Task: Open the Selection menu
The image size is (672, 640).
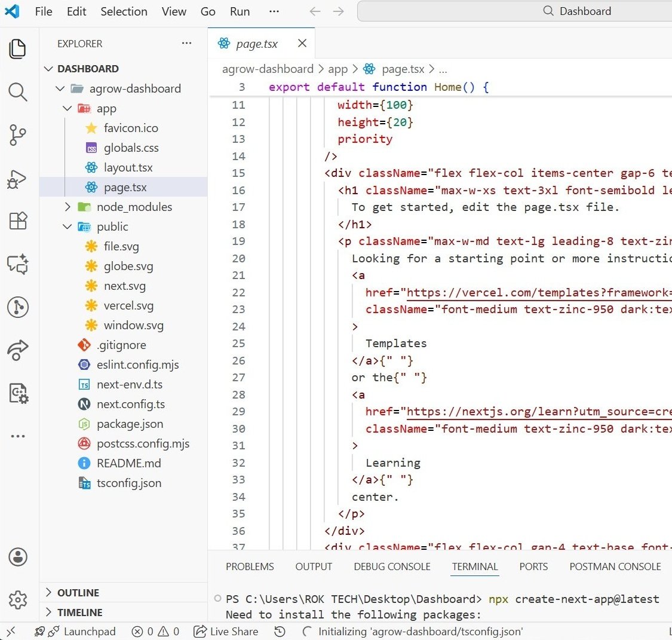Action: pos(124,11)
